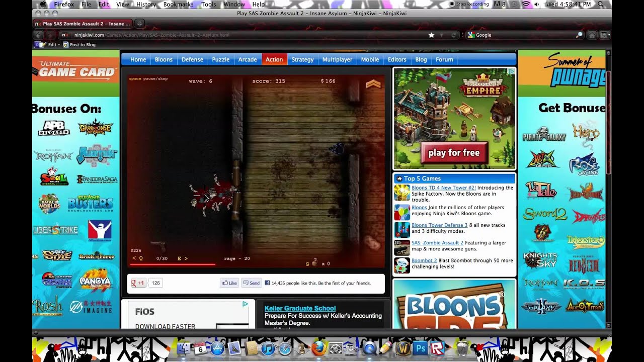Click the Wi-Fi status icon
Image resolution: width=644 pixels, height=362 pixels.
pos(526,4)
